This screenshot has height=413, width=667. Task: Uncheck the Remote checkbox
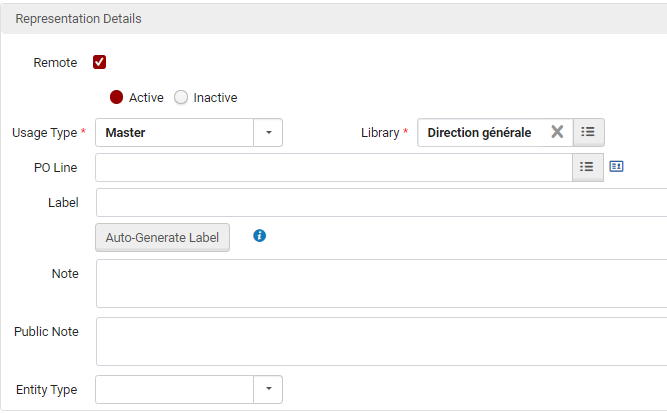(100, 62)
